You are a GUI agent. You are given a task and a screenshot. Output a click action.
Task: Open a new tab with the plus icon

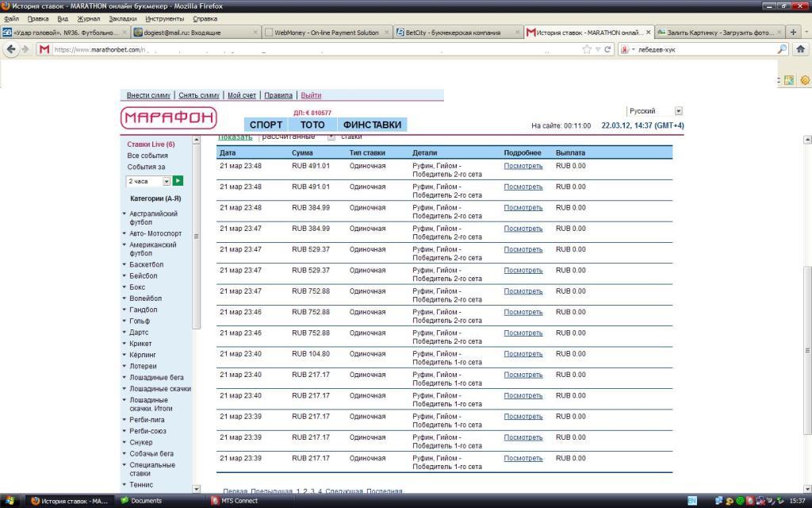(x=793, y=33)
